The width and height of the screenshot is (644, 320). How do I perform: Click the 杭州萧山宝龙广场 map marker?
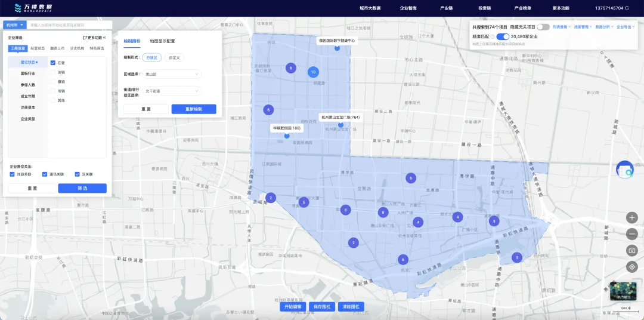click(x=340, y=125)
